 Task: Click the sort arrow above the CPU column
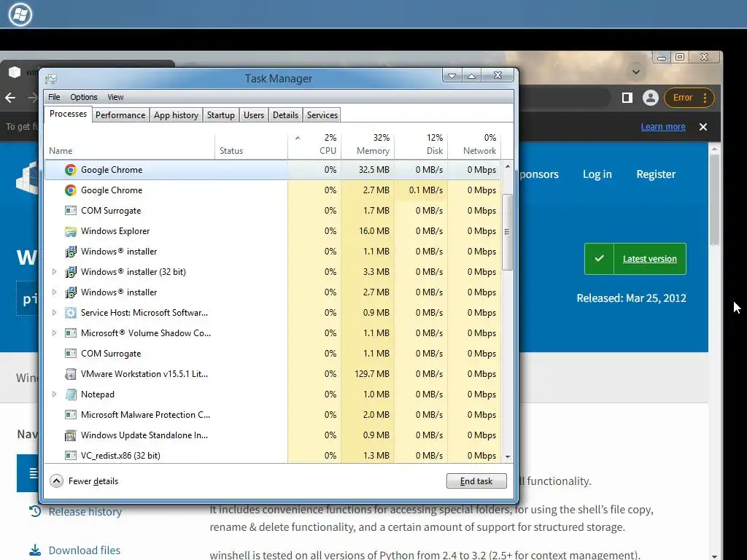(298, 138)
